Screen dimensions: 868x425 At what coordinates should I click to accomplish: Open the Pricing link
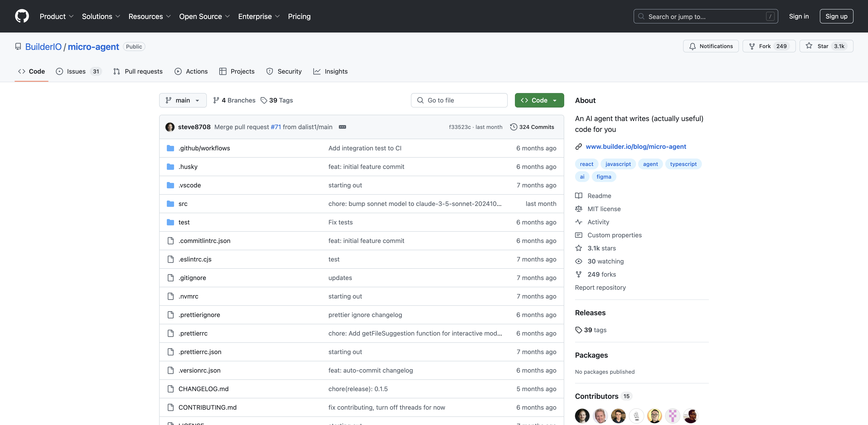299,16
